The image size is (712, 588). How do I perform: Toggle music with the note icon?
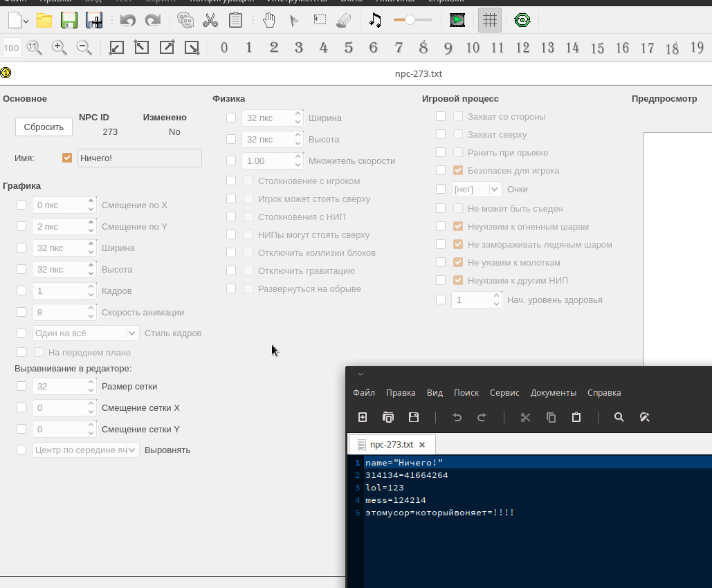[375, 21]
